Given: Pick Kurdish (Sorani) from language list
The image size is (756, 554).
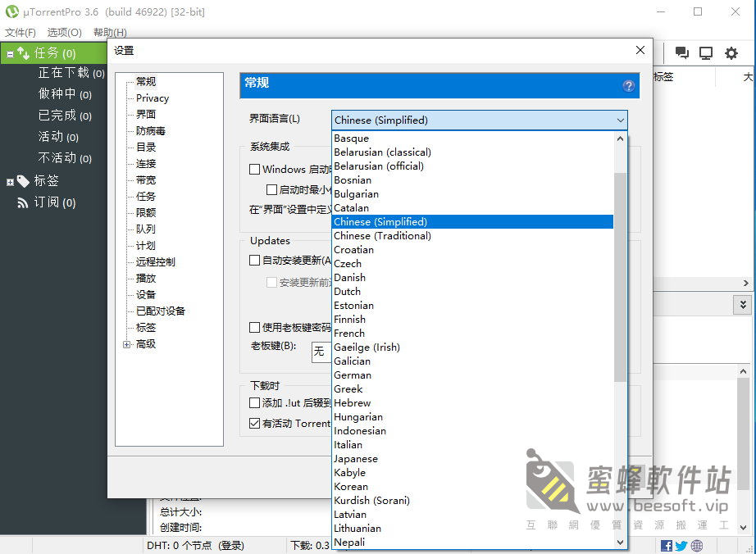Looking at the screenshot, I should [x=473, y=501].
